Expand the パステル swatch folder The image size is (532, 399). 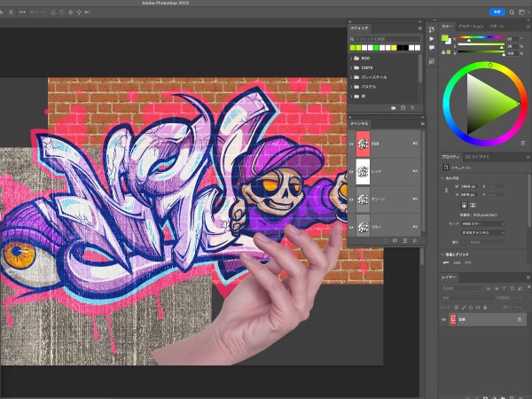(351, 87)
